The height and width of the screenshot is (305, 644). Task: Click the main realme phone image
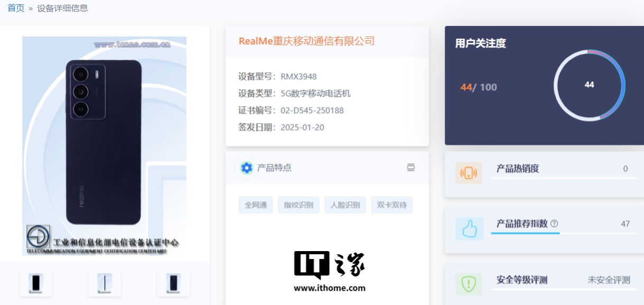point(104,143)
